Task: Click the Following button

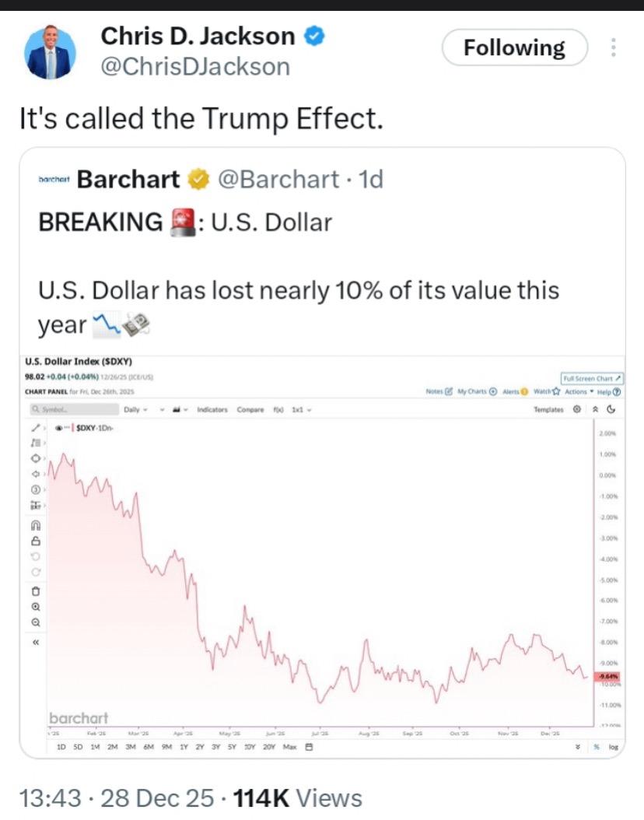Action: pyautogui.click(x=514, y=48)
